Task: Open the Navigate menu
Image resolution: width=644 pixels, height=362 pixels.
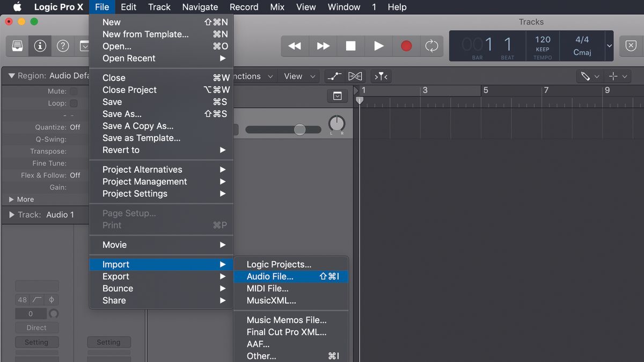Action: [200, 7]
